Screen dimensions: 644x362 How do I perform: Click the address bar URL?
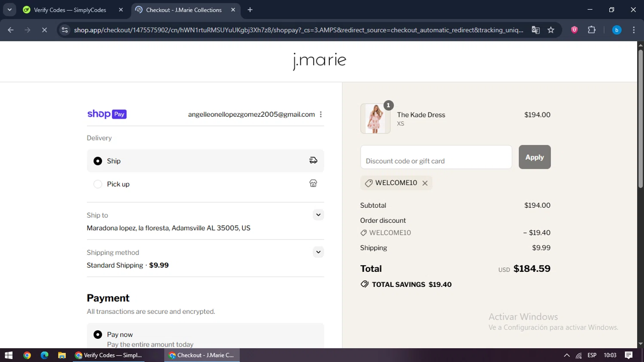point(298,30)
